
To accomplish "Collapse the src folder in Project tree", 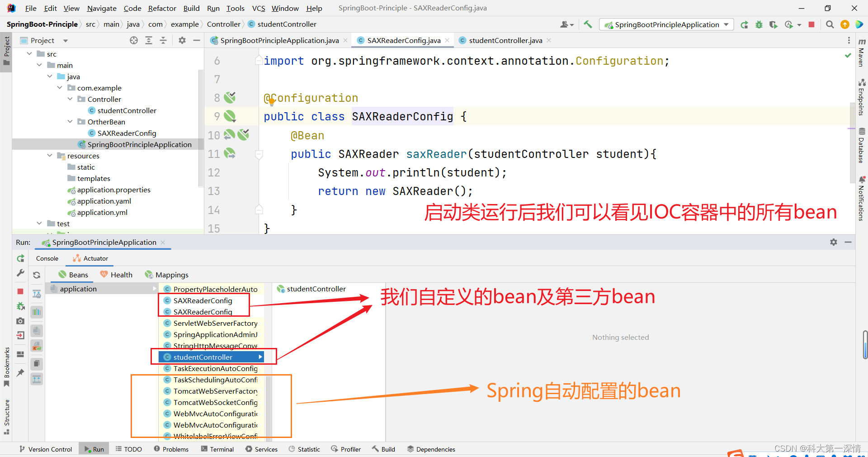I will (x=29, y=54).
